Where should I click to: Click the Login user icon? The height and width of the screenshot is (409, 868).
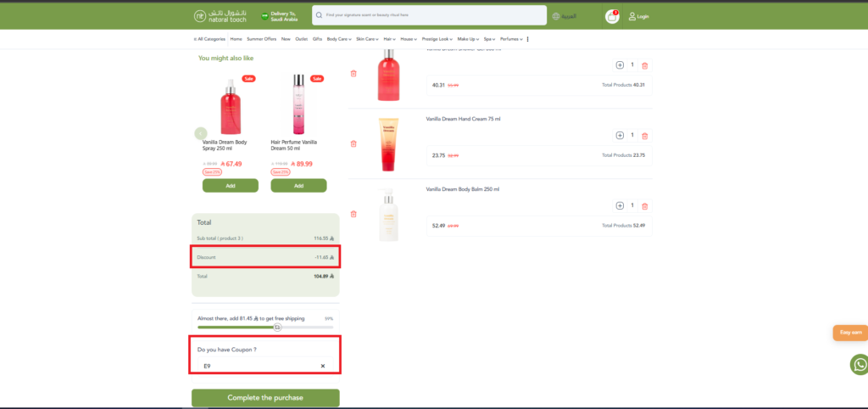tap(632, 17)
